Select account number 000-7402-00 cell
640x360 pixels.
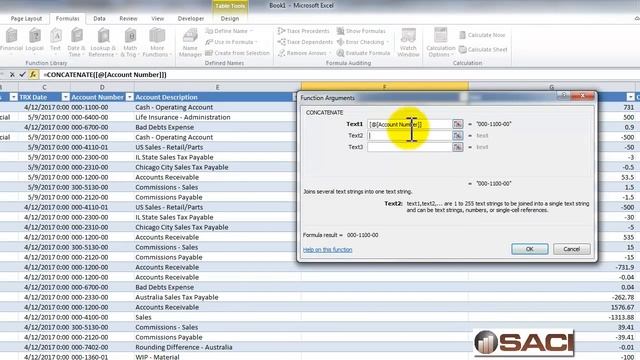102,347
